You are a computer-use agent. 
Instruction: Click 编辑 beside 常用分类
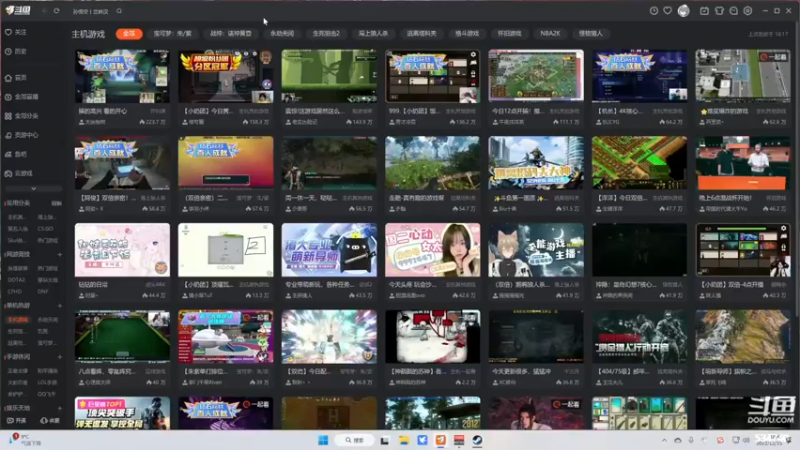57,203
